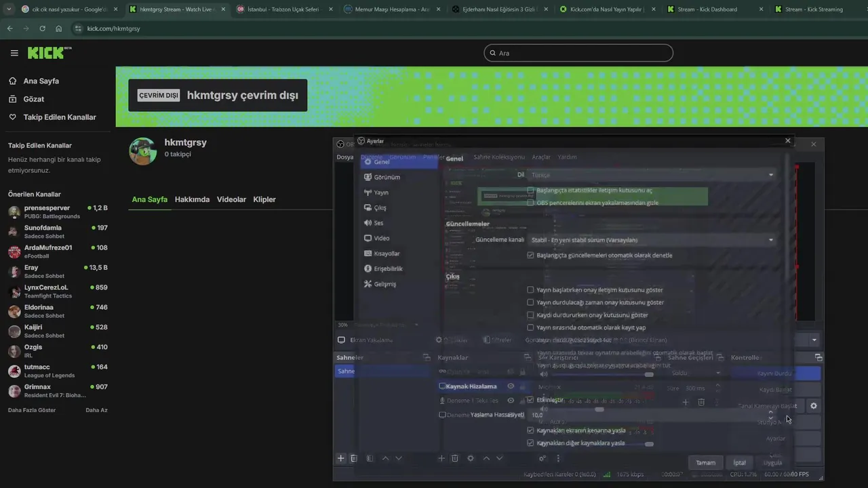This screenshot has width=868, height=488.
Task: Open the Videolar channel tab
Action: 231,199
